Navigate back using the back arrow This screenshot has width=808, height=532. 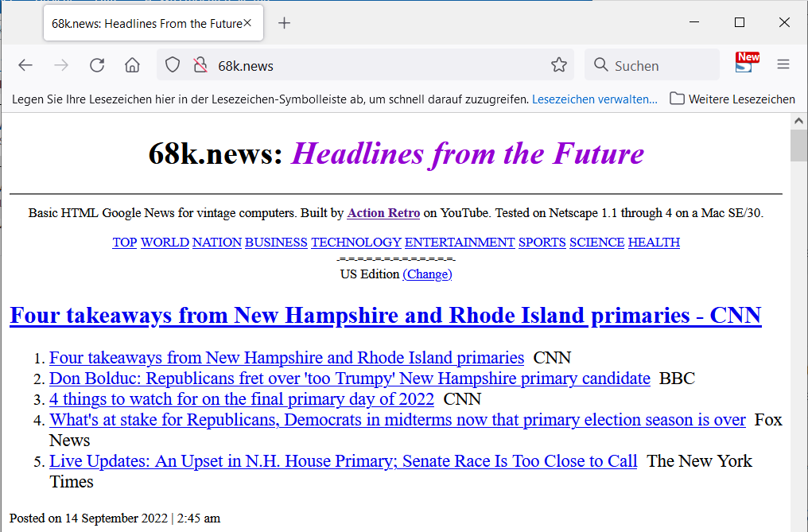25,65
